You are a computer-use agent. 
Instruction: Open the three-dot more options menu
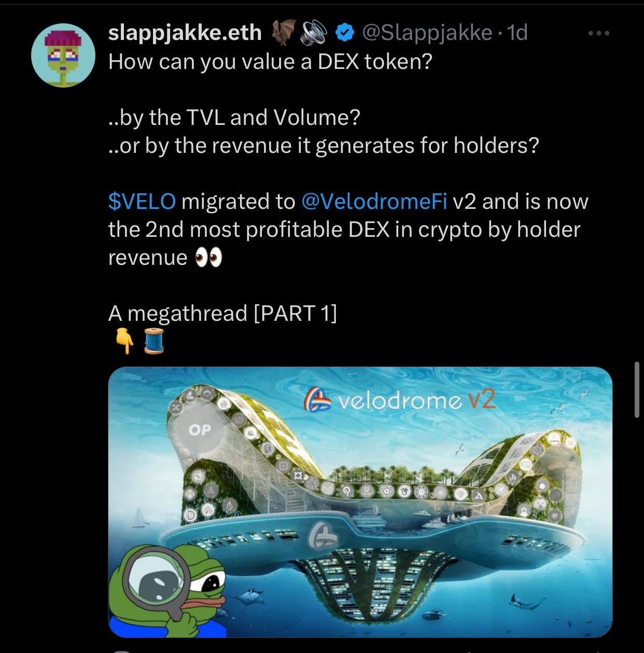pyautogui.click(x=599, y=33)
